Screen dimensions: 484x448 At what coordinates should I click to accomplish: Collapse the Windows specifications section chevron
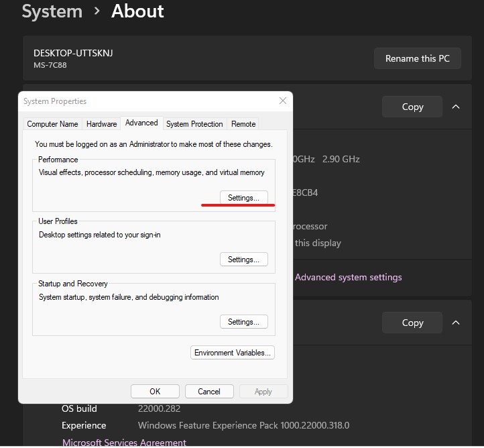(456, 323)
